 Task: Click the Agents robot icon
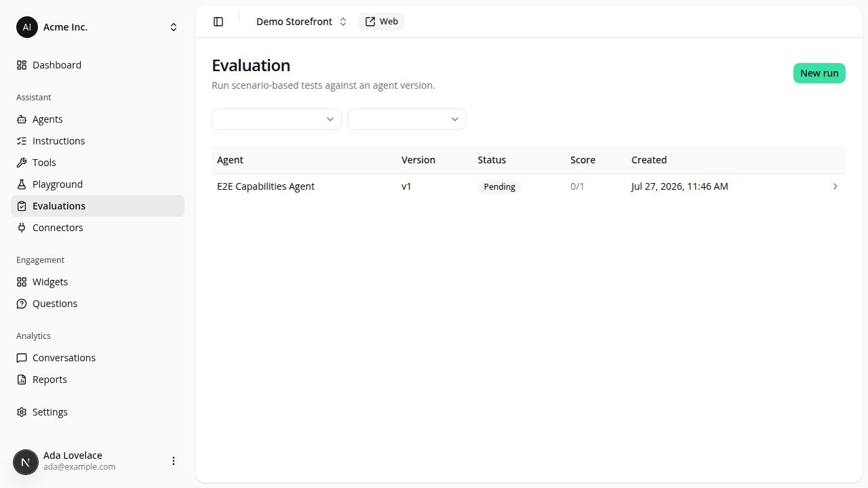point(22,119)
